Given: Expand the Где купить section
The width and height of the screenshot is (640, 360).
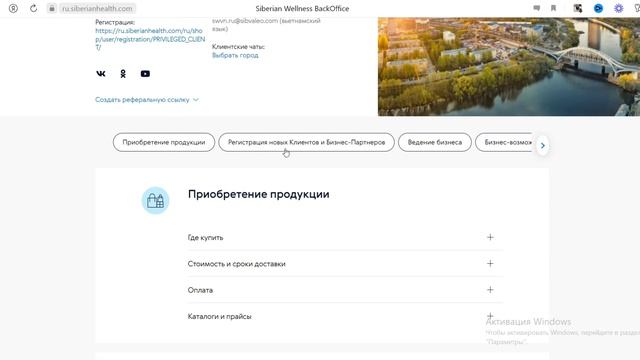Looking at the screenshot, I should 345,238.
